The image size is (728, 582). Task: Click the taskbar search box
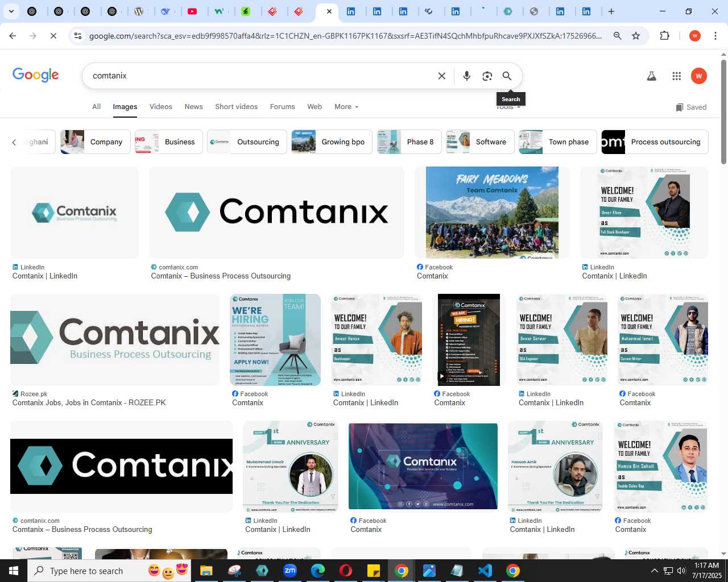click(110, 571)
